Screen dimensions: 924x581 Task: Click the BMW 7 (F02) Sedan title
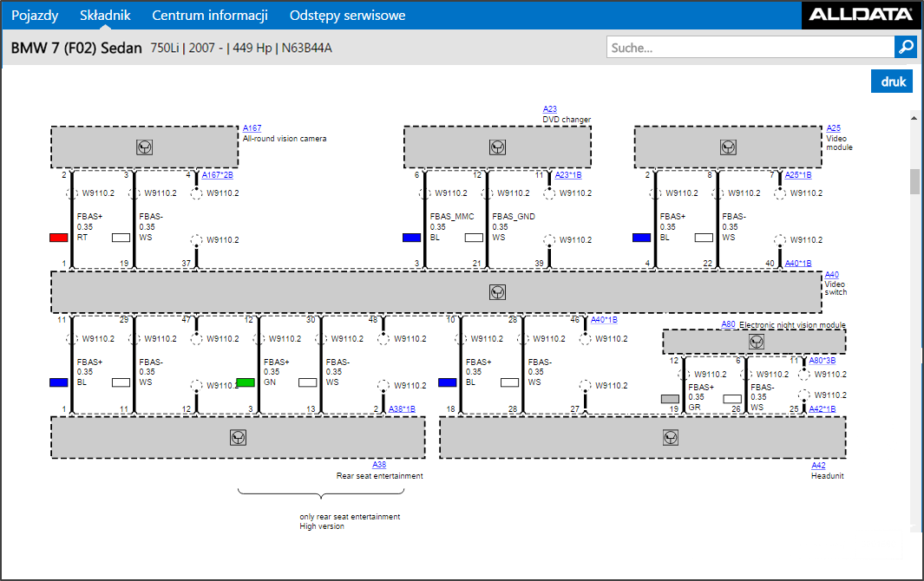click(x=76, y=48)
